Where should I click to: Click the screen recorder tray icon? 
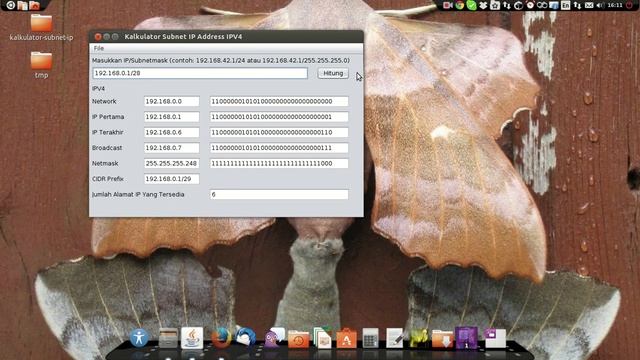pyautogui.click(x=448, y=5)
